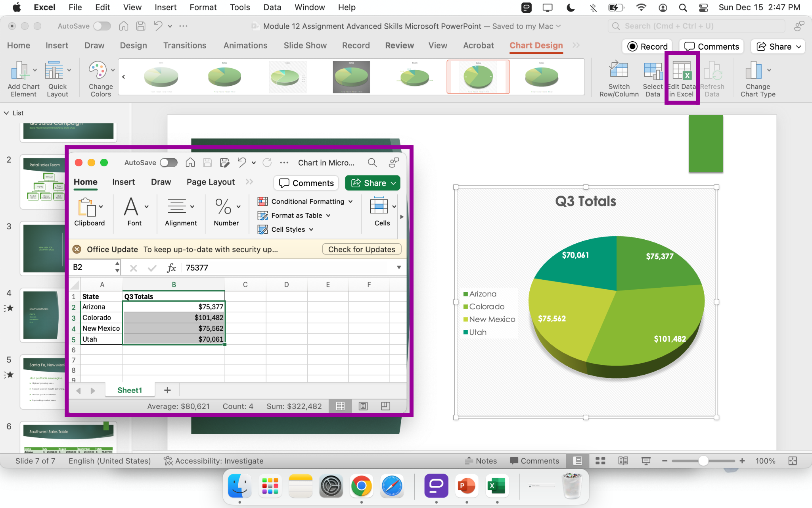Click zoom out minus button
Image resolution: width=812 pixels, height=508 pixels.
coord(665,461)
